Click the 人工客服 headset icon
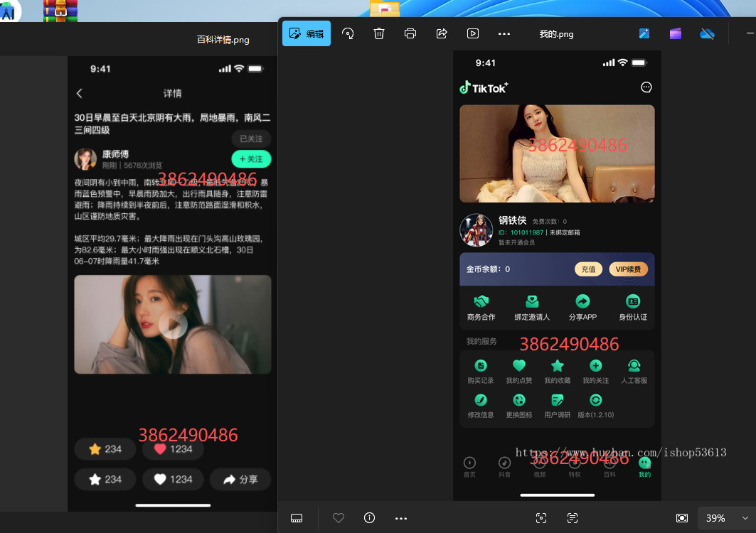 (634, 366)
